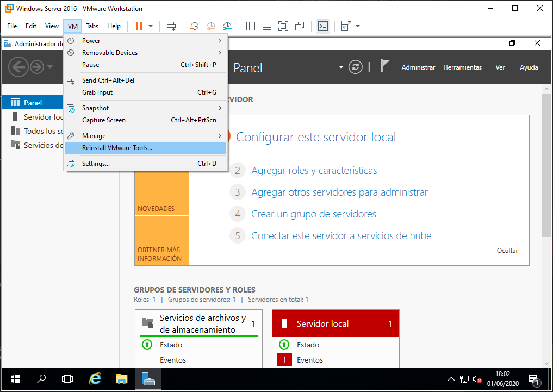Click 'Agregar roles y características' link
The width and height of the screenshot is (553, 392).
pos(314,171)
